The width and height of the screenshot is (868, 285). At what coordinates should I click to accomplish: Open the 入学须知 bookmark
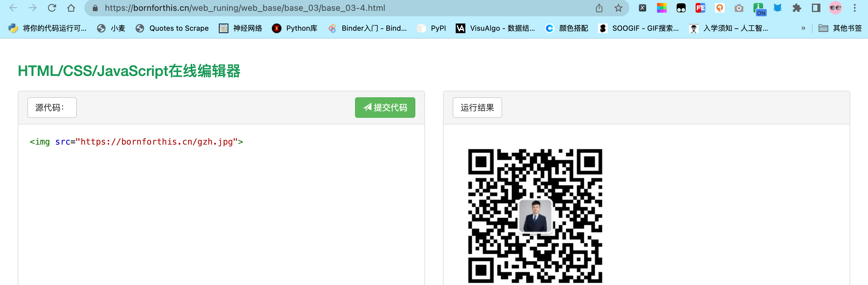(728, 28)
